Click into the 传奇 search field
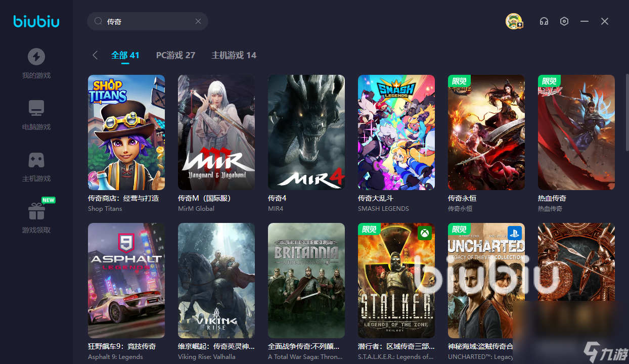The image size is (629, 364). point(148,21)
